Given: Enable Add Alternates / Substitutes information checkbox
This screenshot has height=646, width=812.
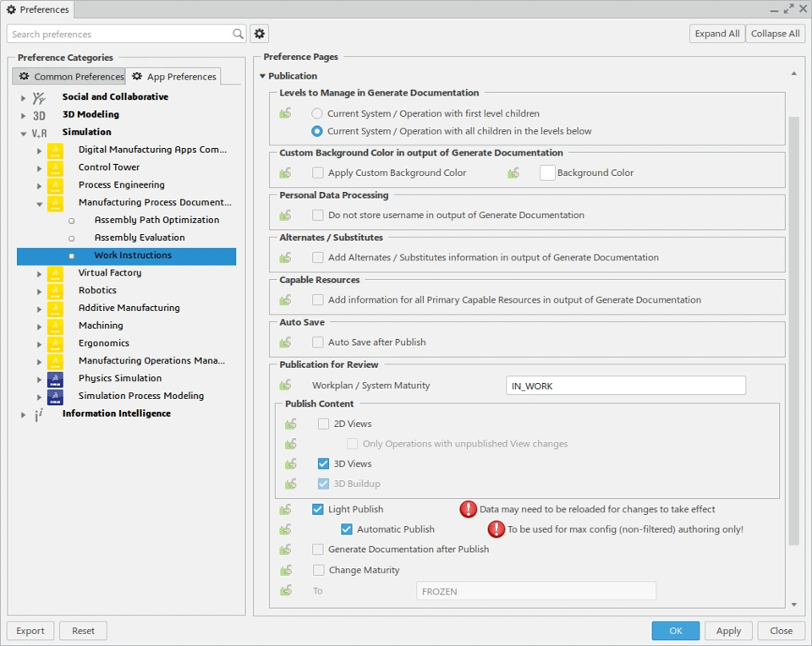Looking at the screenshot, I should click(318, 257).
